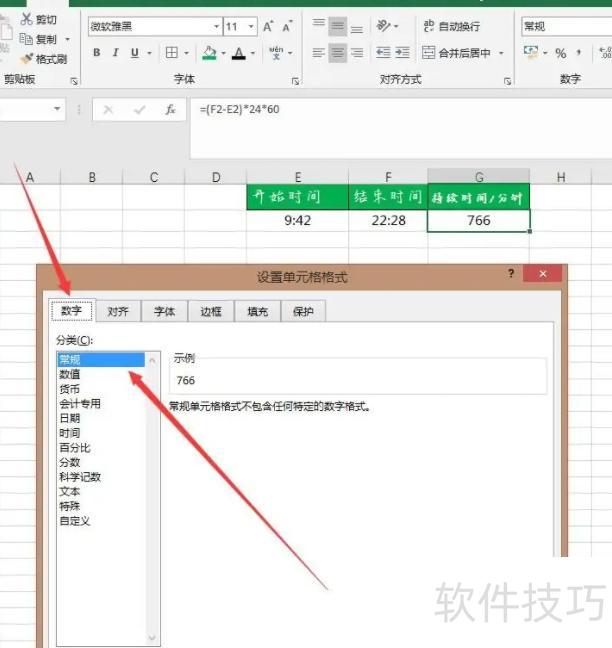Switch to the 填充 tab in dialog

pos(257,311)
